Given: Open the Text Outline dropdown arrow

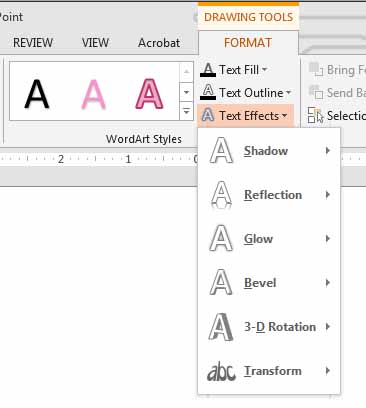Looking at the screenshot, I should coord(288,93).
